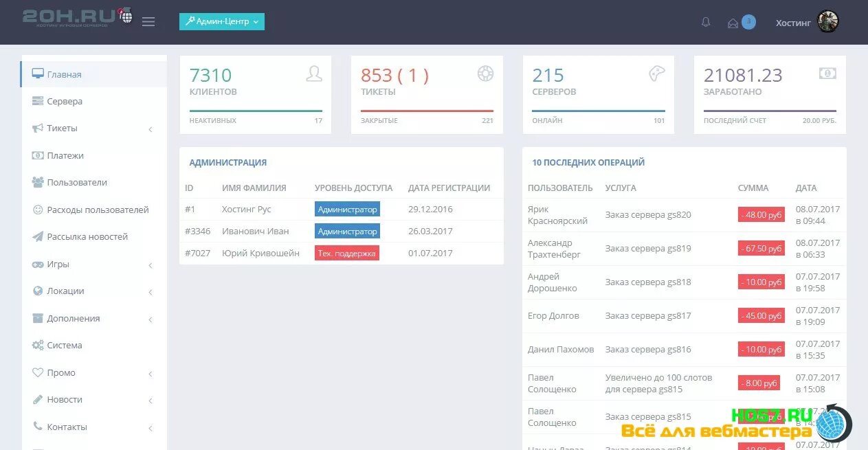
Task: Click the Заказ сервера gs818 entry
Action: (x=648, y=282)
